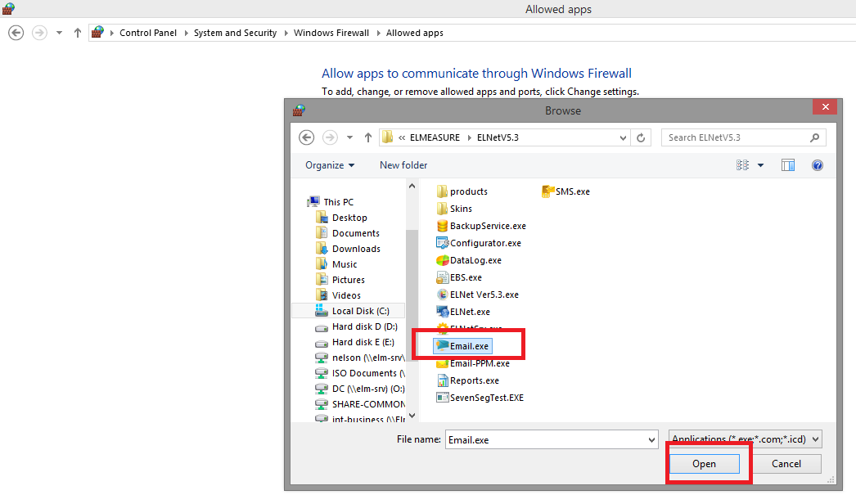Viewport: 856px width, 504px height.
Task: Toggle the preview pane icon
Action: 788,165
